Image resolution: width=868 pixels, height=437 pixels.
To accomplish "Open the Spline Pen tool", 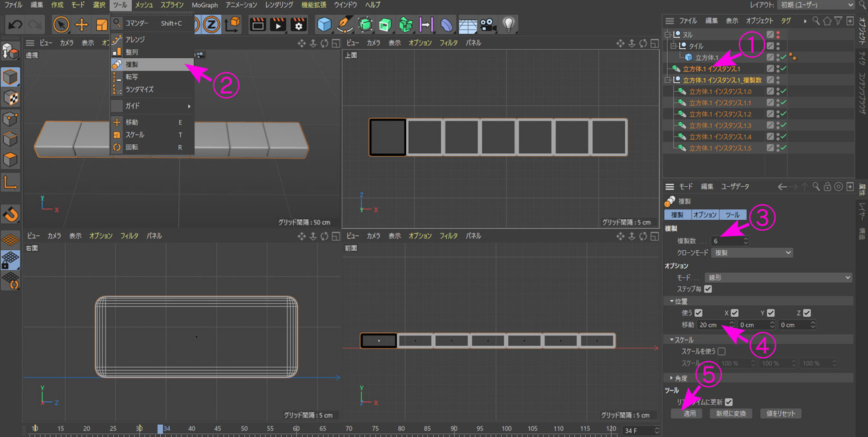I will coord(345,25).
